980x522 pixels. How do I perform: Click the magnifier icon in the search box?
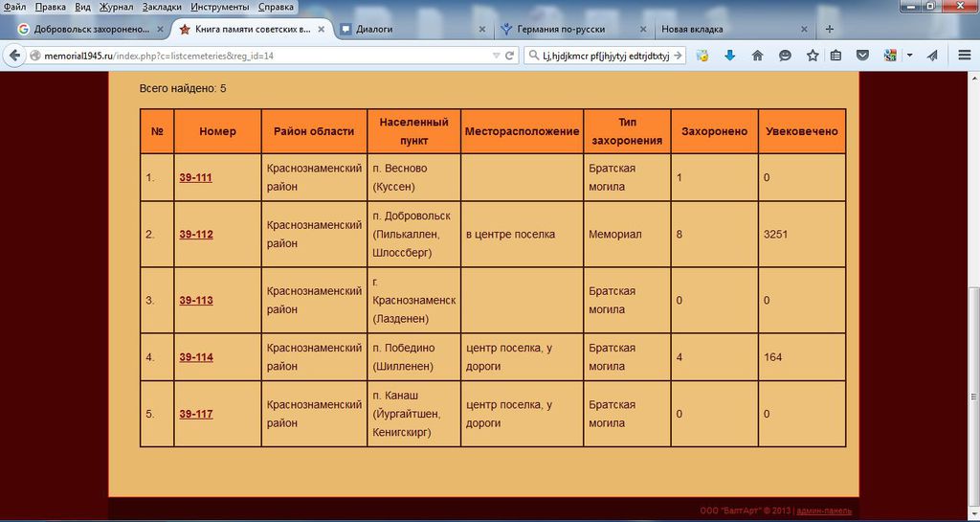pos(534,56)
